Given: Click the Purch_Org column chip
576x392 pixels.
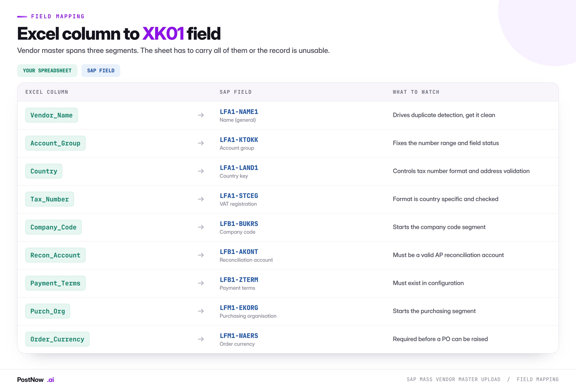Looking at the screenshot, I should point(48,311).
